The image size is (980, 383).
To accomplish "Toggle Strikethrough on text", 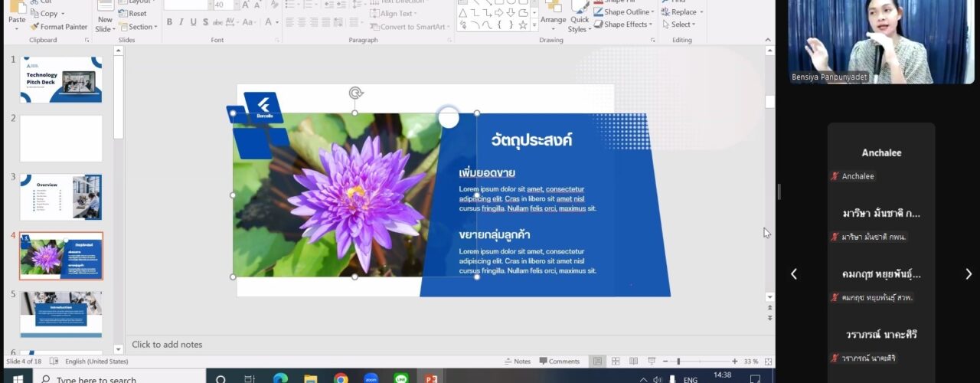I will click(217, 22).
